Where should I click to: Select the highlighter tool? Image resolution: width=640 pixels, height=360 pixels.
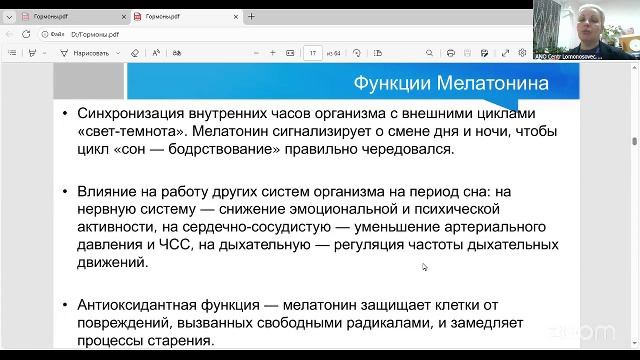pyautogui.click(x=32, y=53)
